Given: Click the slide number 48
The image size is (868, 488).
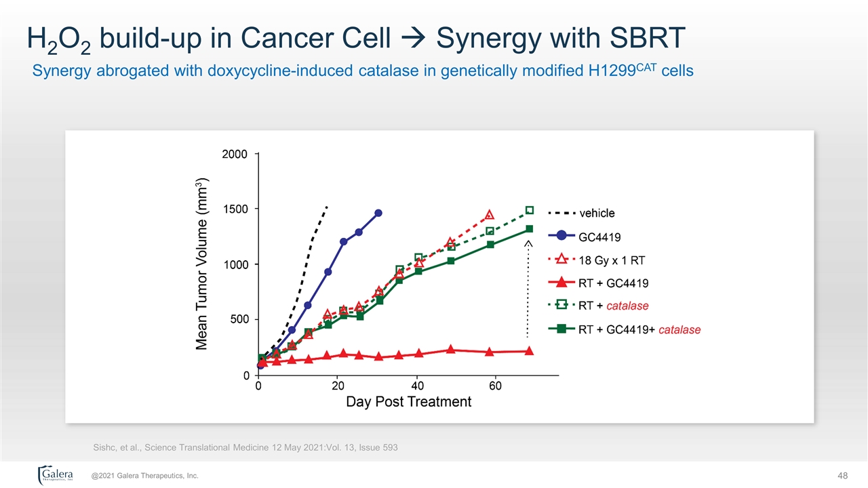Looking at the screenshot, I should [844, 476].
